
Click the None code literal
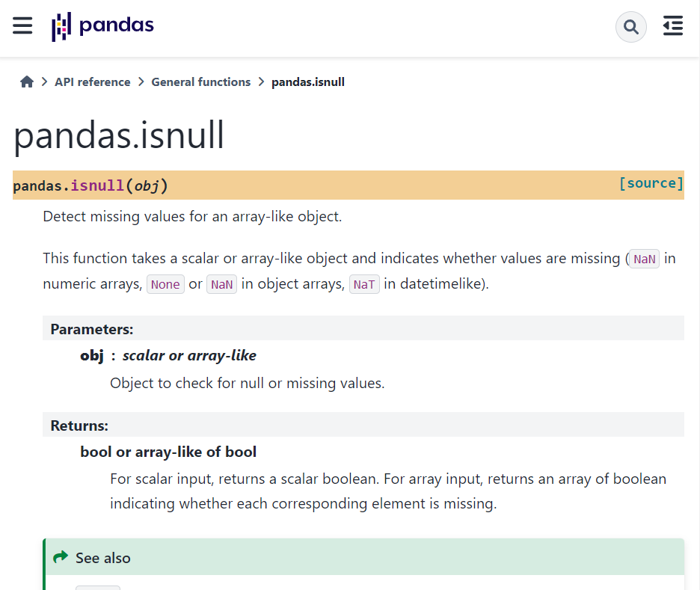click(x=165, y=284)
